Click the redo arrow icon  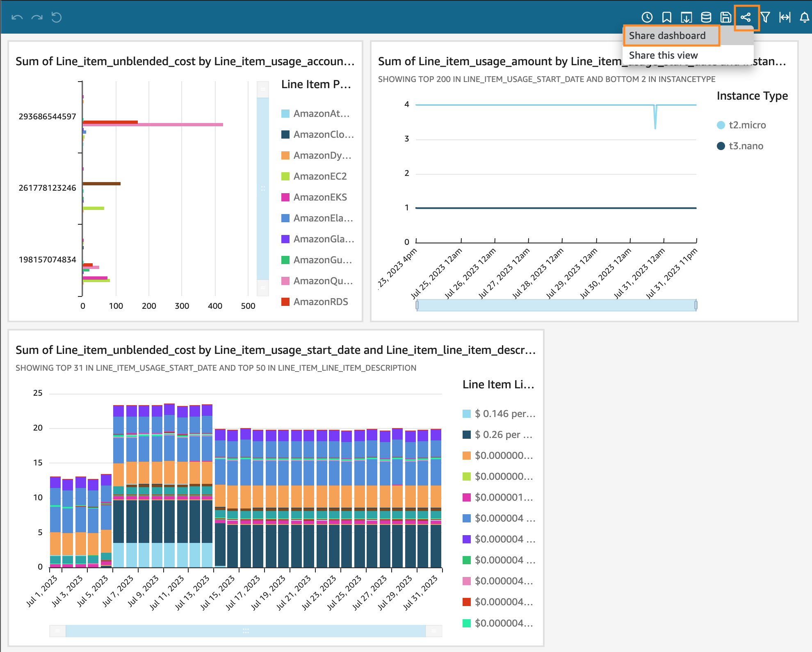click(x=37, y=17)
